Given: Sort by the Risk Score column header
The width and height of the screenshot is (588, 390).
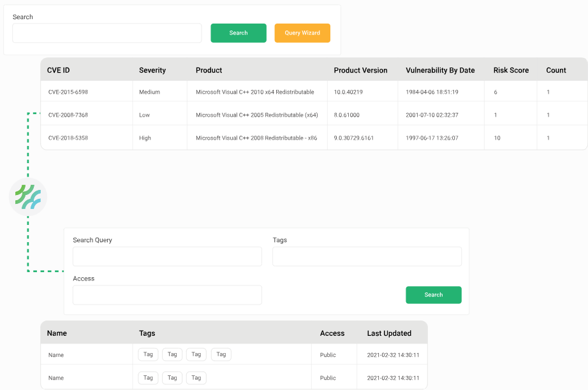Looking at the screenshot, I should [x=511, y=70].
